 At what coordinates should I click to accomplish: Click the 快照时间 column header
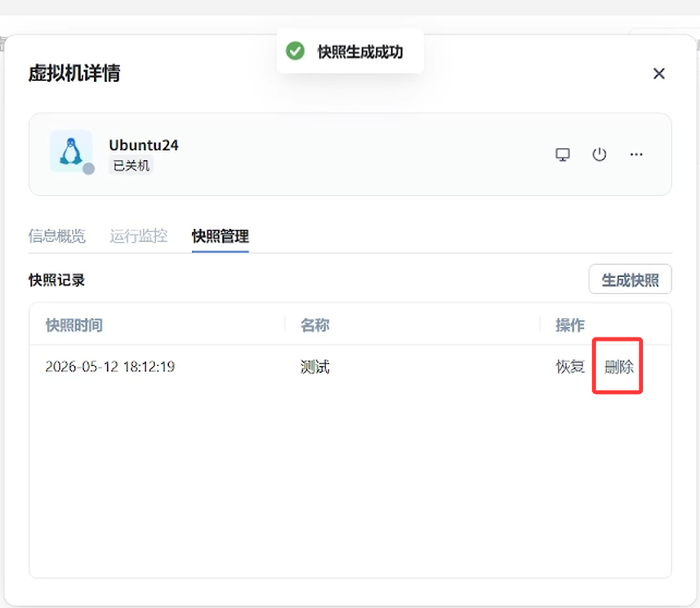click(74, 324)
